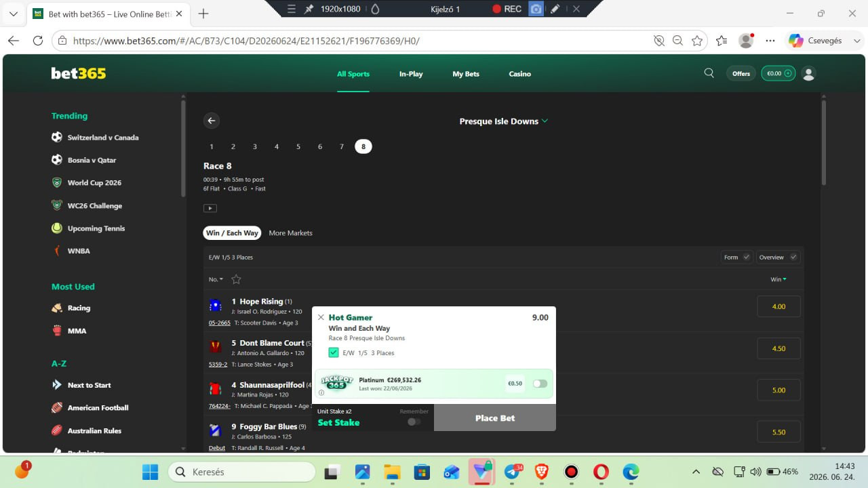Image resolution: width=868 pixels, height=488 pixels.
Task: Click the recorder pencil annotation icon
Action: coord(555,9)
